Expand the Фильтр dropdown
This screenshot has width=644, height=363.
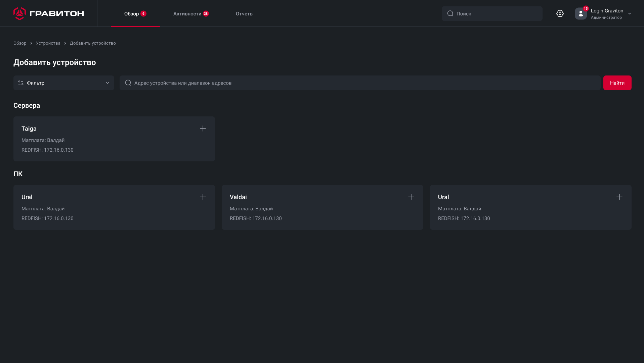click(x=107, y=83)
